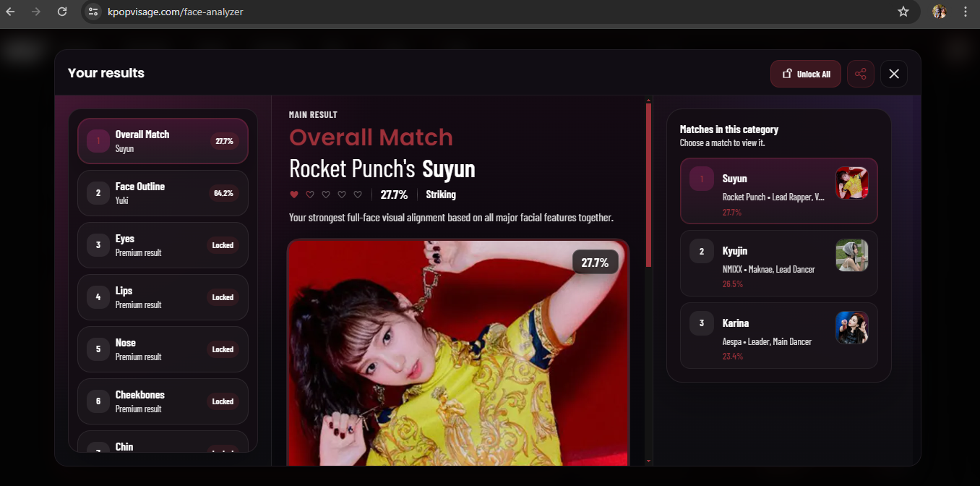Click the third heart rating icon
The height and width of the screenshot is (486, 980).
(x=326, y=195)
